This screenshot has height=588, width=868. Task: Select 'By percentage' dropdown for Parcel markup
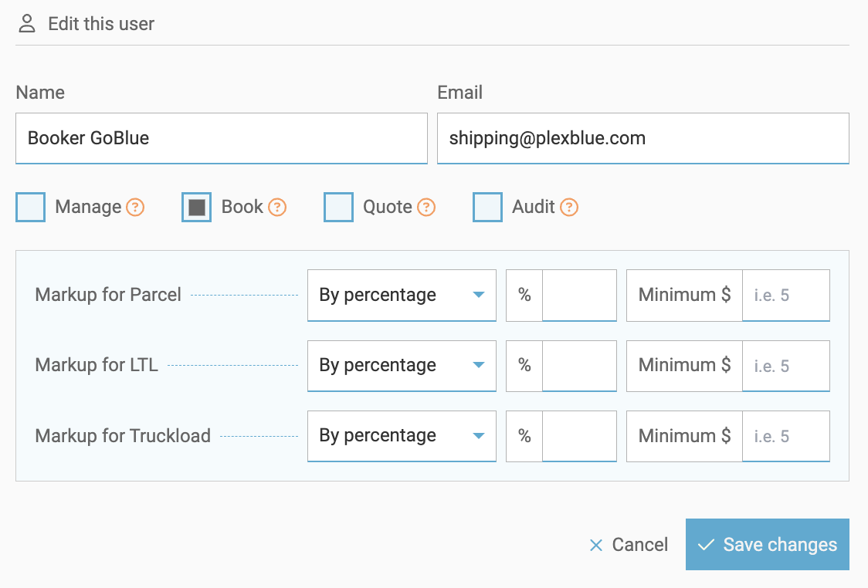tap(402, 295)
